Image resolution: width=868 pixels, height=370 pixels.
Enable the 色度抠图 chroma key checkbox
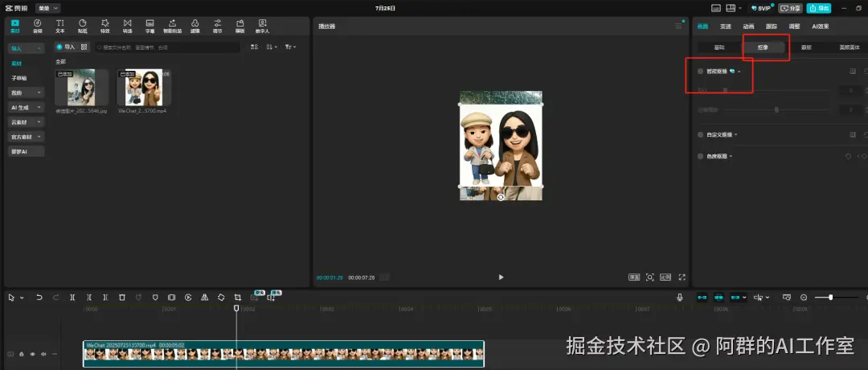700,156
